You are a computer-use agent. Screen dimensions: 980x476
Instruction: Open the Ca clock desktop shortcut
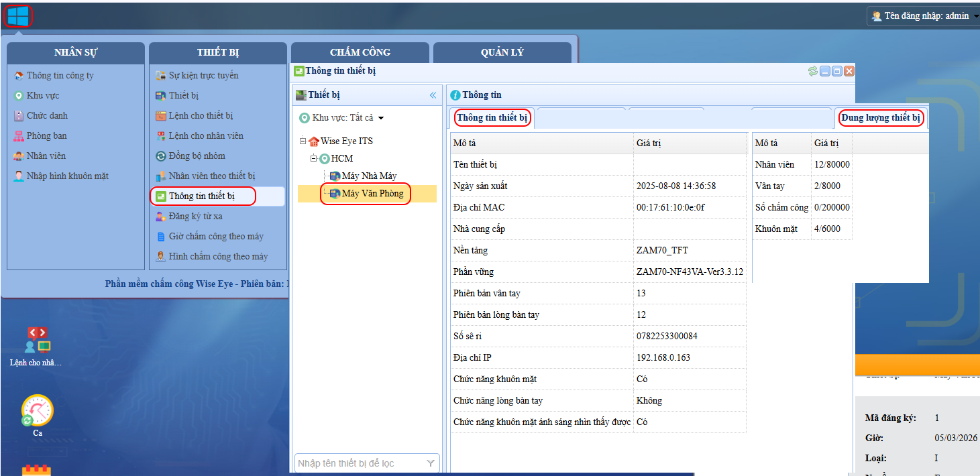pyautogui.click(x=37, y=411)
